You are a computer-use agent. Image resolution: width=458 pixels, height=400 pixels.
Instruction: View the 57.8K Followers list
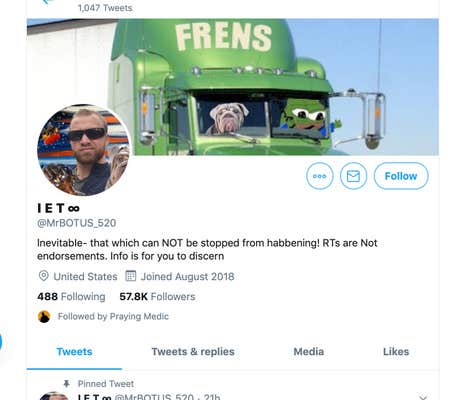[157, 296]
